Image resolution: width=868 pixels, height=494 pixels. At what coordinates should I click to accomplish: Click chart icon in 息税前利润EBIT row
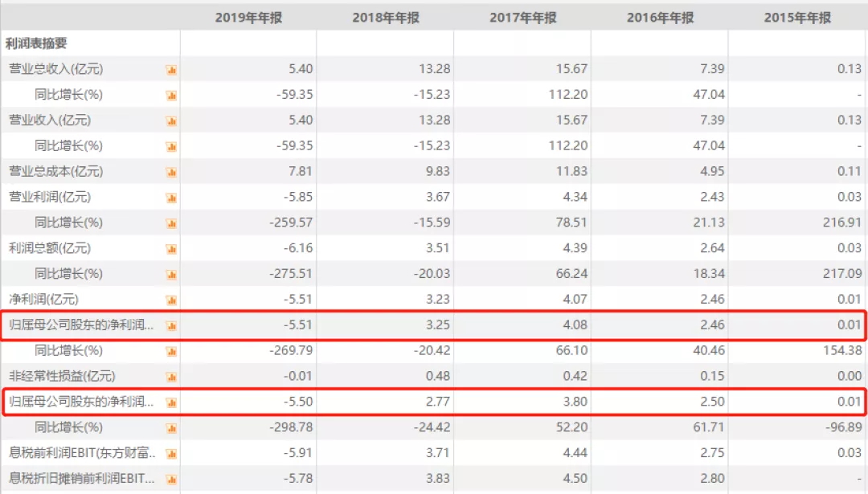170,454
